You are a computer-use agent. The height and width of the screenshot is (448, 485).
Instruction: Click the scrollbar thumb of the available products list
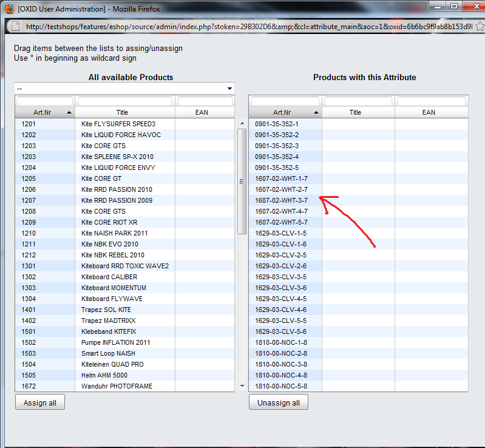click(241, 180)
